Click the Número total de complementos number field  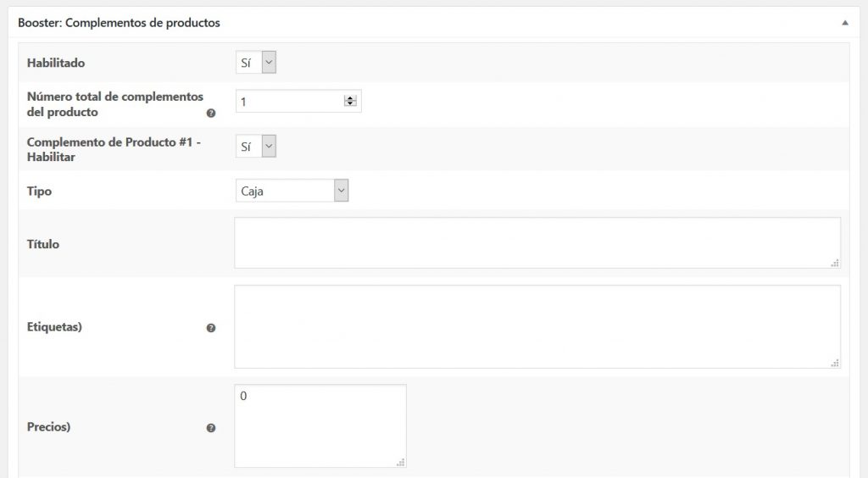pyautogui.click(x=288, y=102)
